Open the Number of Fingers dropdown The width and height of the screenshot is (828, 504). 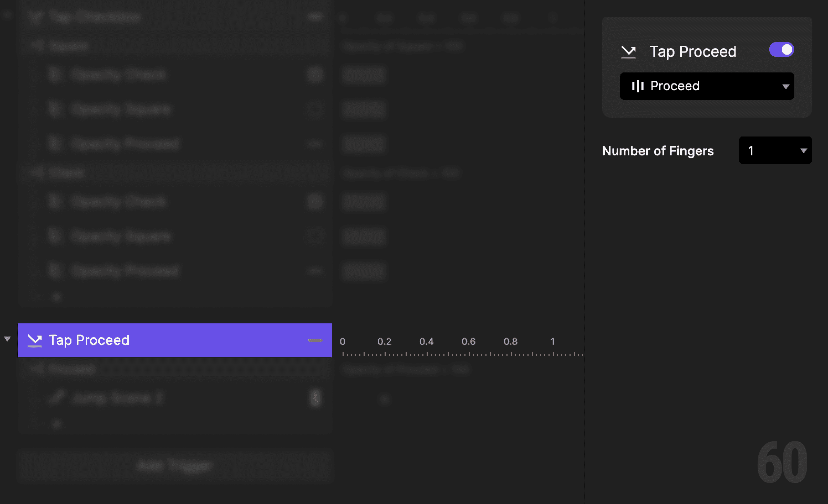775,150
